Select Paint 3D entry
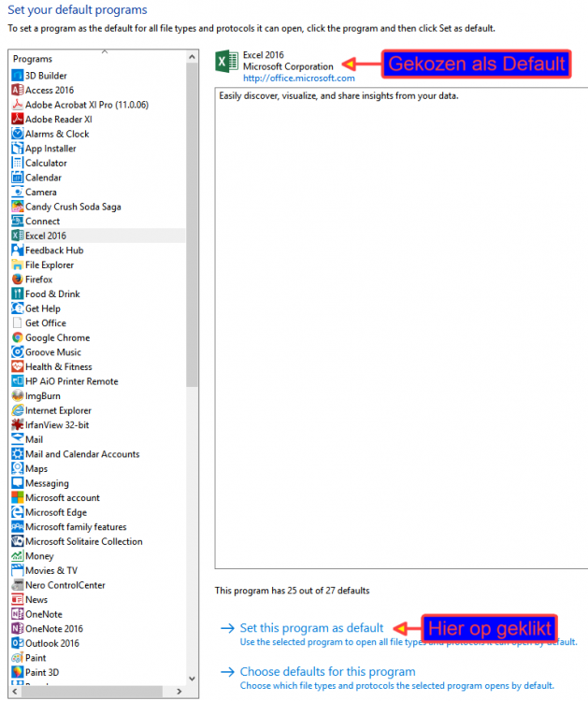Viewport: 588px width, 701px height. pos(42,672)
